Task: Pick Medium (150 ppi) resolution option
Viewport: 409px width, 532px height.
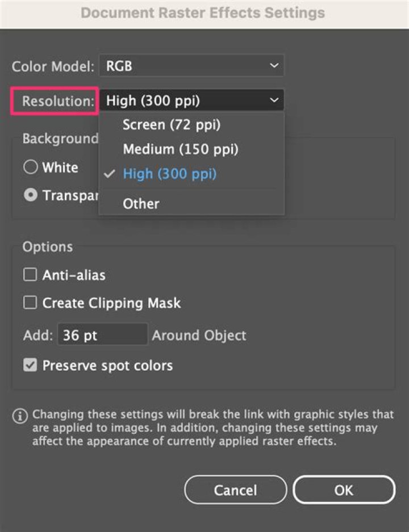Action: [x=181, y=149]
